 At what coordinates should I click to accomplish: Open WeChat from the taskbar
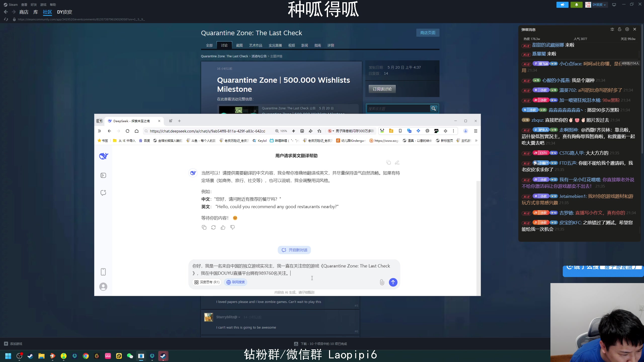pyautogui.click(x=130, y=356)
